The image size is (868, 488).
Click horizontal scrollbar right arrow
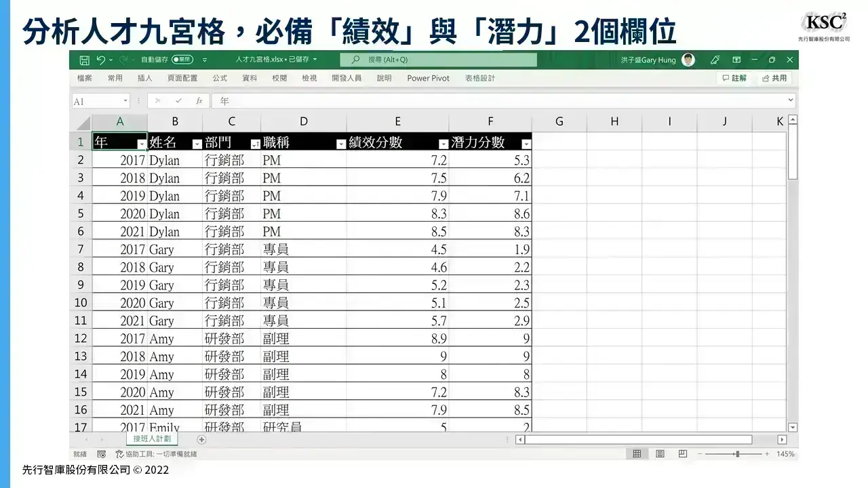click(782, 439)
